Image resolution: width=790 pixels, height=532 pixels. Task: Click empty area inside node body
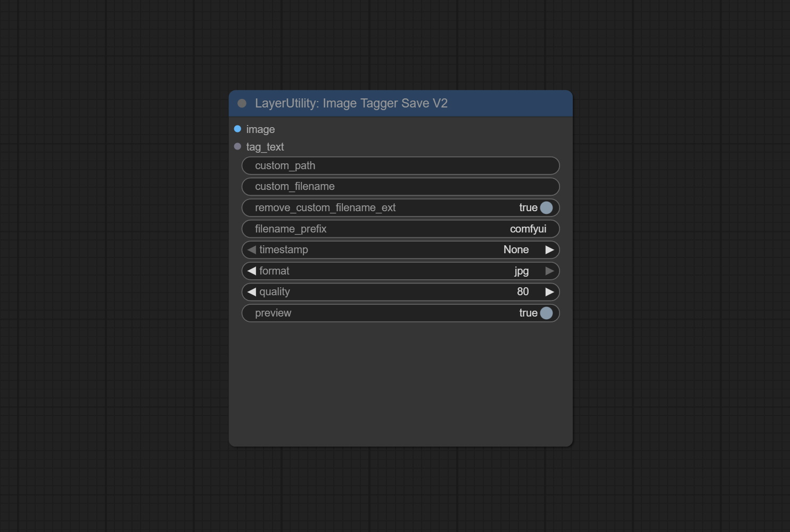(x=400, y=383)
